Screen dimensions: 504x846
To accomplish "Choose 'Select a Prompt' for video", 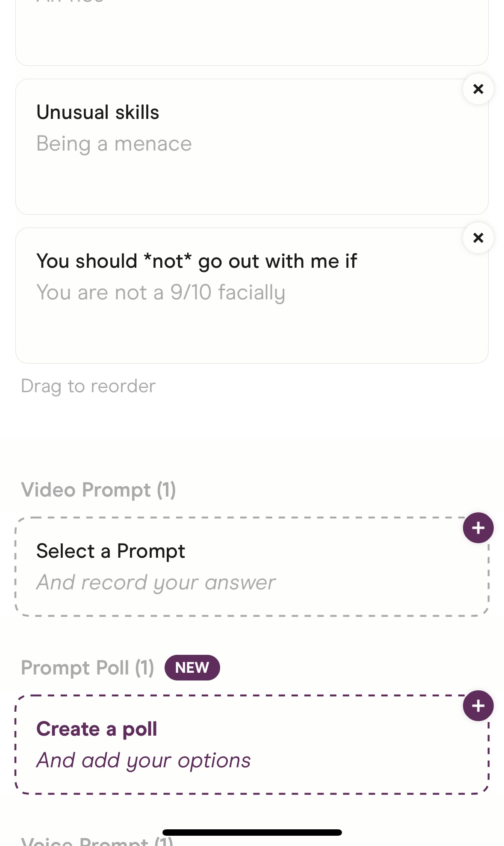I will (111, 551).
